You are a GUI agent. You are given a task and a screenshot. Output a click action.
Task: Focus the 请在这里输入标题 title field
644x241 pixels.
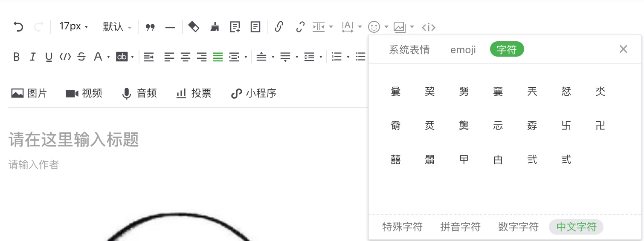tap(73, 140)
